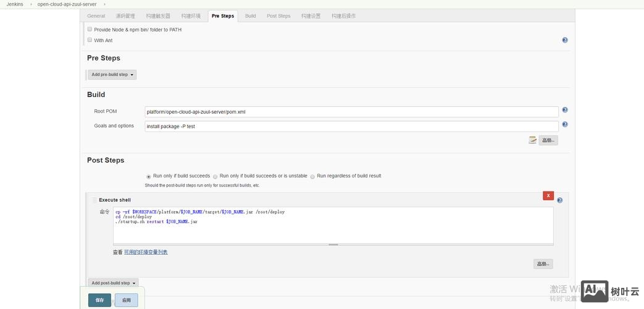Screen dimensions: 644x309
Task: Open the General tab
Action: 96,15
